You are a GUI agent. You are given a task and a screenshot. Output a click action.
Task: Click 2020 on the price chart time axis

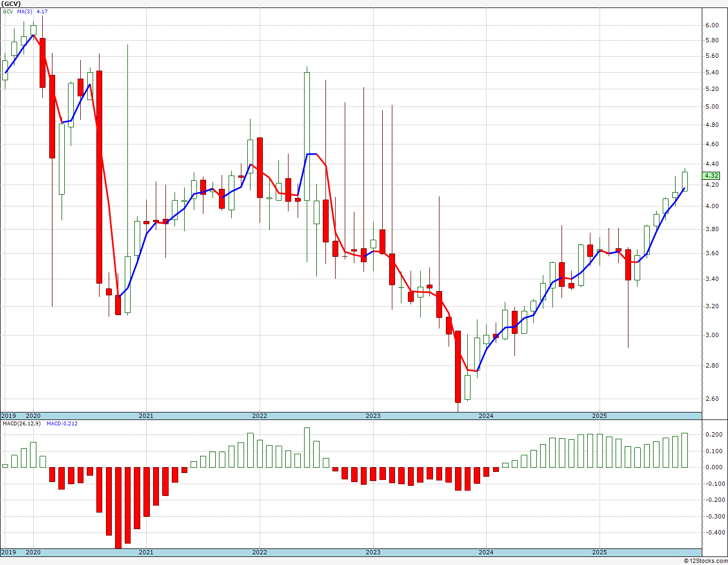pos(33,416)
